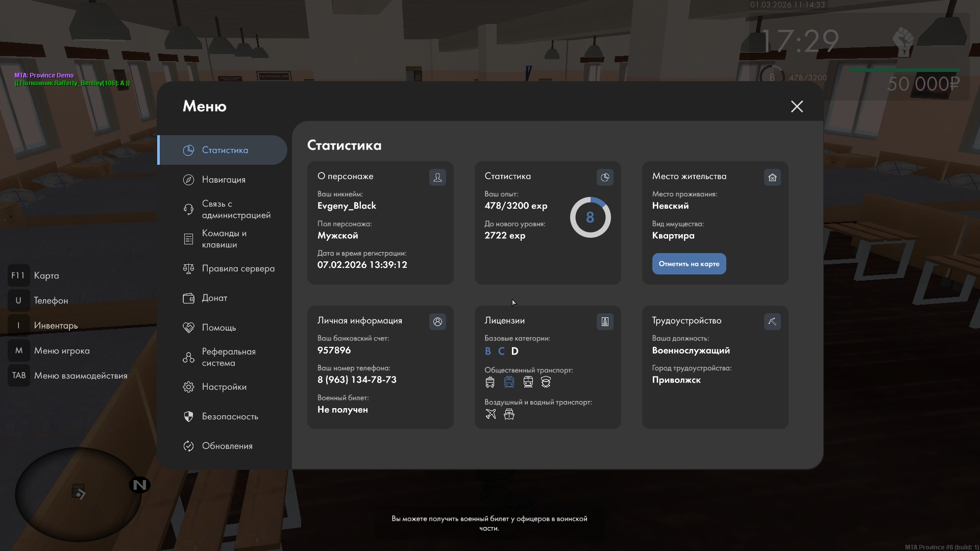Open the Донат menu item

pyautogui.click(x=214, y=298)
